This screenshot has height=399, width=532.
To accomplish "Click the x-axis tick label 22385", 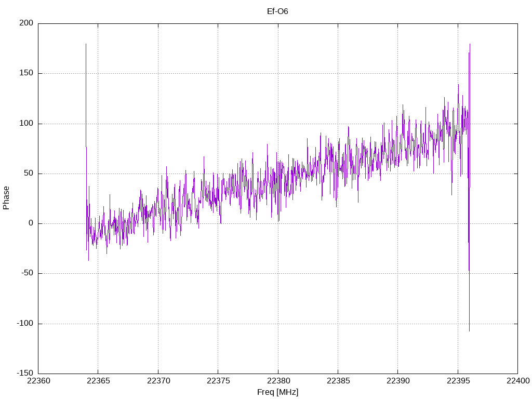I will point(338,381).
